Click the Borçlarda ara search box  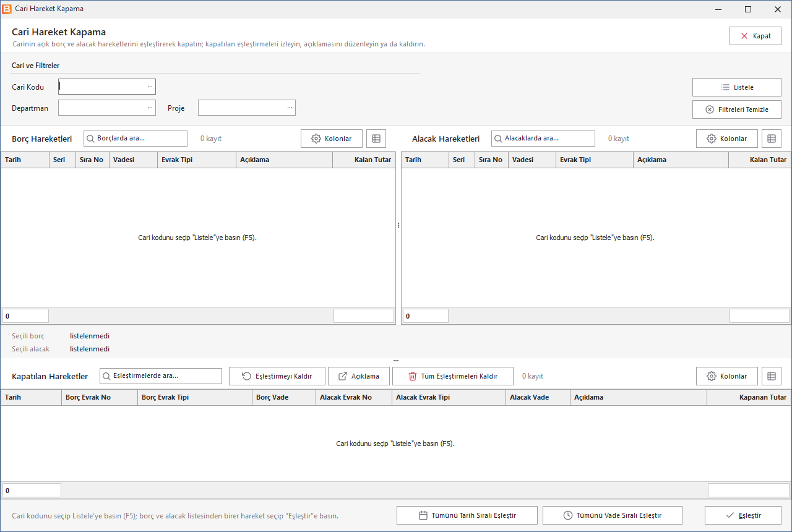point(136,139)
